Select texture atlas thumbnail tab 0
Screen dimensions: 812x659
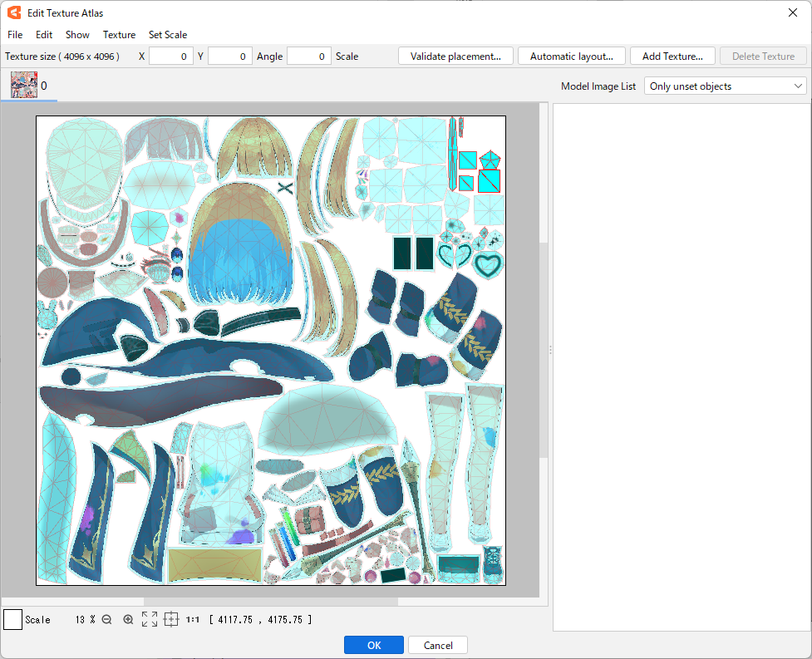pos(25,85)
